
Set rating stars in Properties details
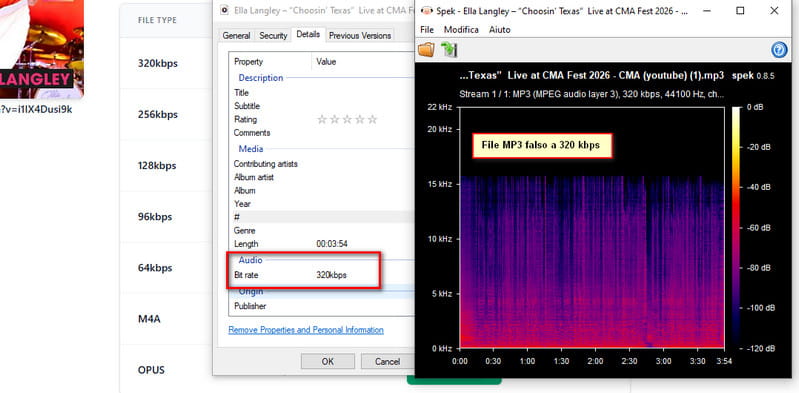coord(347,119)
